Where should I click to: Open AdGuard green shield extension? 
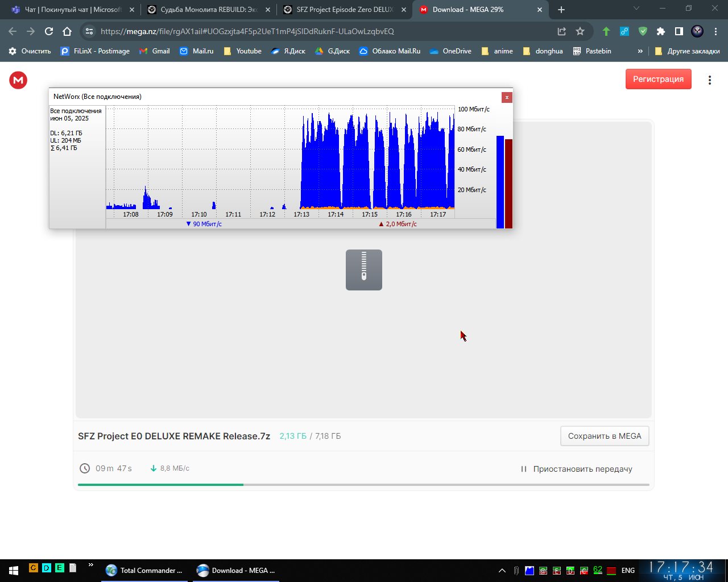(x=643, y=31)
